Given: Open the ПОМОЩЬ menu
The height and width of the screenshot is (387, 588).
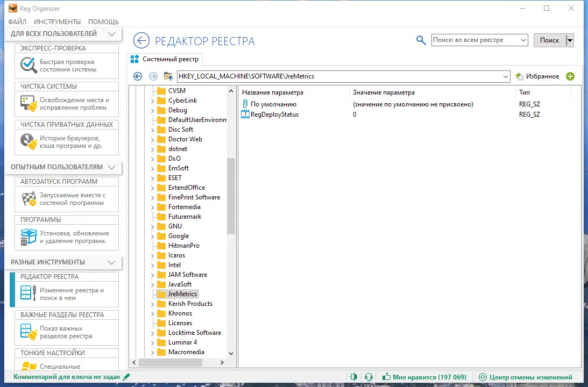Looking at the screenshot, I should pos(103,21).
